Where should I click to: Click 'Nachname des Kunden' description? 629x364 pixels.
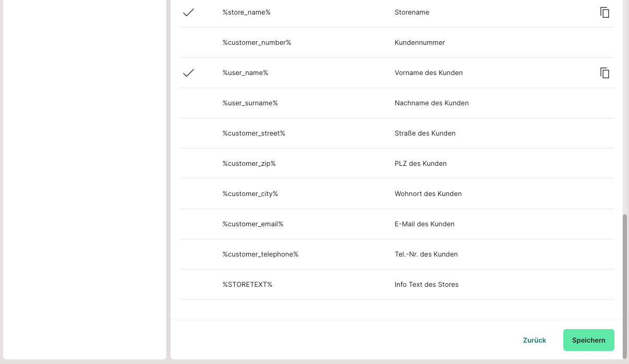tap(431, 103)
